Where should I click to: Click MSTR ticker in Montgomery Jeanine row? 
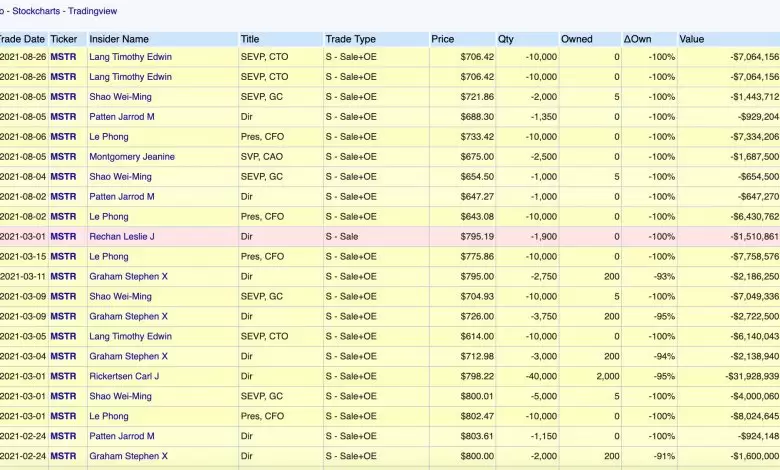pos(63,157)
